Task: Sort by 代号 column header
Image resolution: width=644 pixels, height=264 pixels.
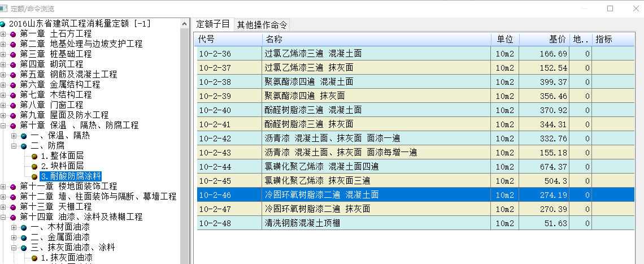Action: 229,40
